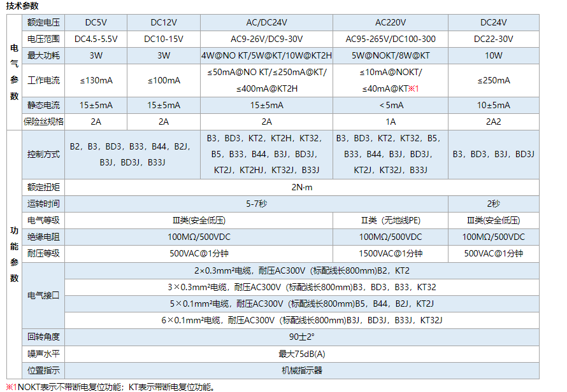Select the 90±2° rotation angle cell
The width and height of the screenshot is (567, 392).
coord(302,337)
